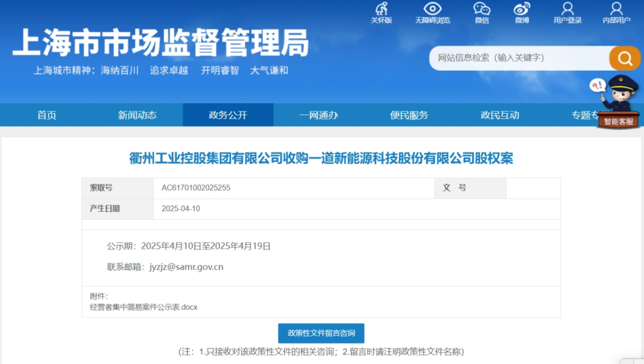Select the 政务公开 nav item
Viewport: 644px width, 364px height.
pos(228,115)
